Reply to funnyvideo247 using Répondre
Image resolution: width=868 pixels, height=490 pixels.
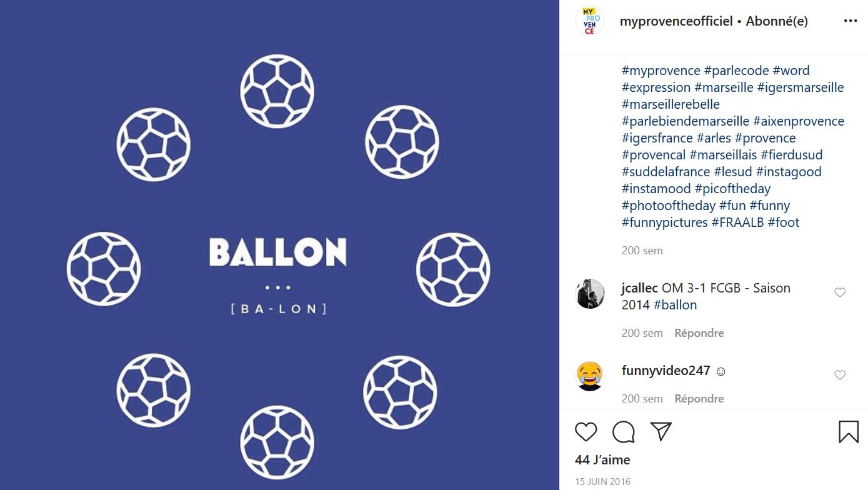pos(699,398)
